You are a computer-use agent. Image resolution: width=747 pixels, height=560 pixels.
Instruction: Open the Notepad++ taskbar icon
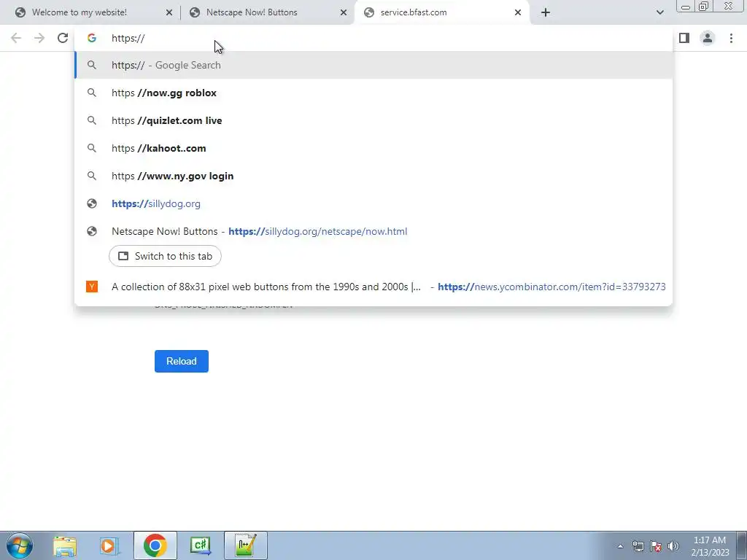point(245,545)
